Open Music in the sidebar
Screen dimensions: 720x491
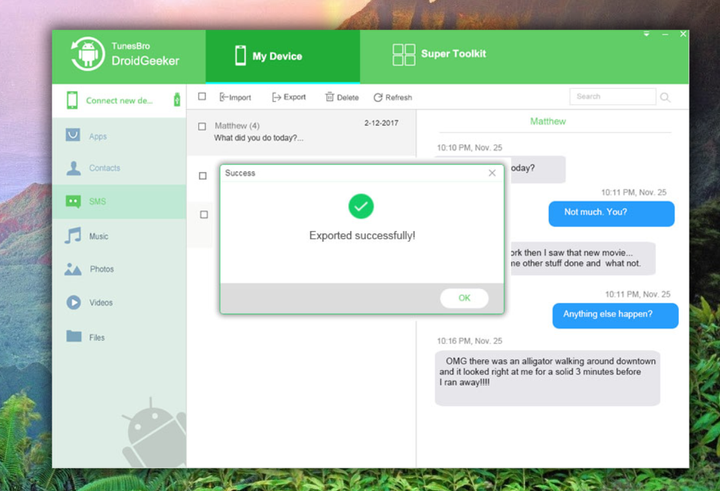coord(119,236)
